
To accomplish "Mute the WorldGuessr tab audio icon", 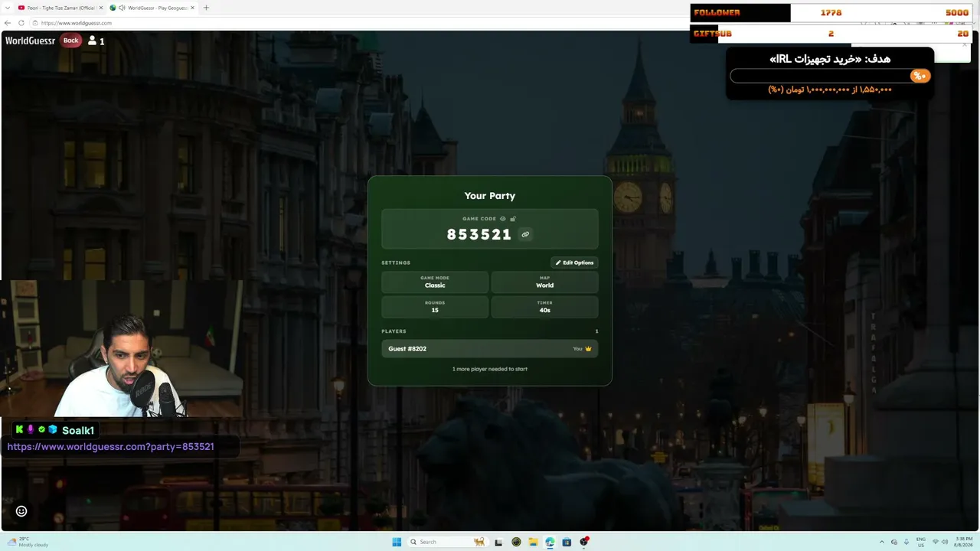I will 122,8.
